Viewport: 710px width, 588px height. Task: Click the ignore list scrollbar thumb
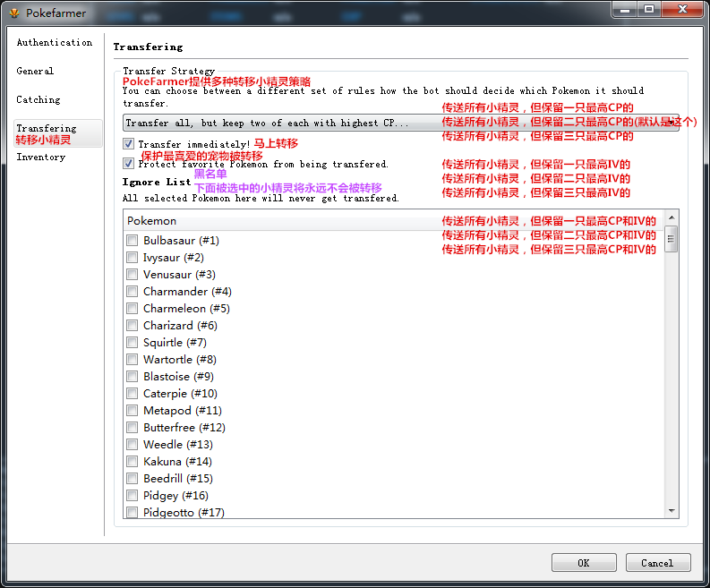[x=672, y=239]
